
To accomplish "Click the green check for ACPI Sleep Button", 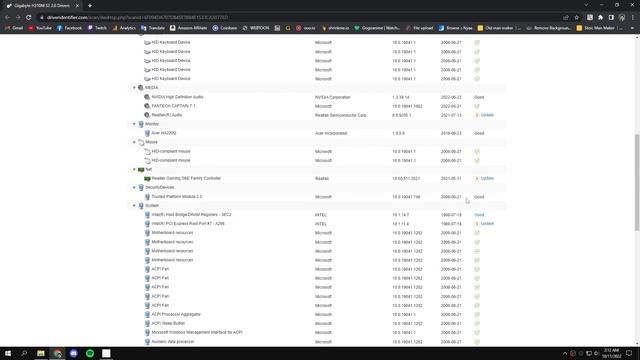I will 477,324.
